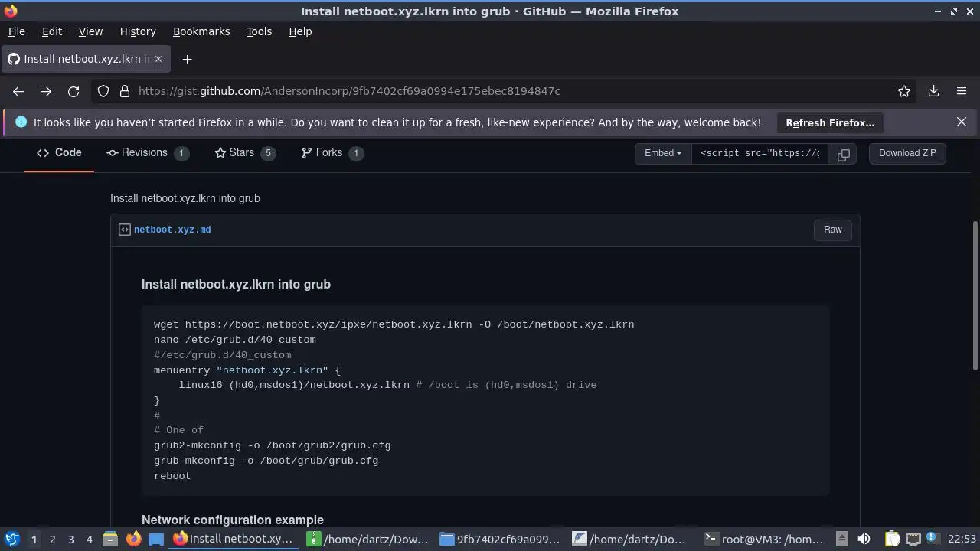Click the embed script text field
This screenshot has height=551, width=980.
point(759,153)
